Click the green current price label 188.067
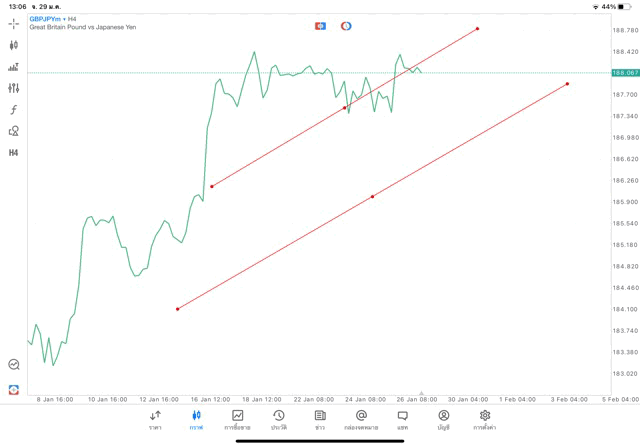 [625, 73]
